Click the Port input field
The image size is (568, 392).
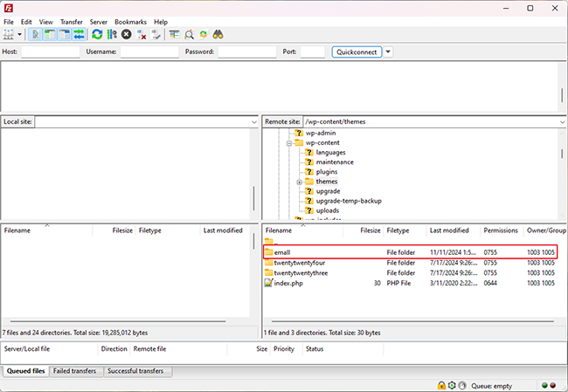(313, 52)
